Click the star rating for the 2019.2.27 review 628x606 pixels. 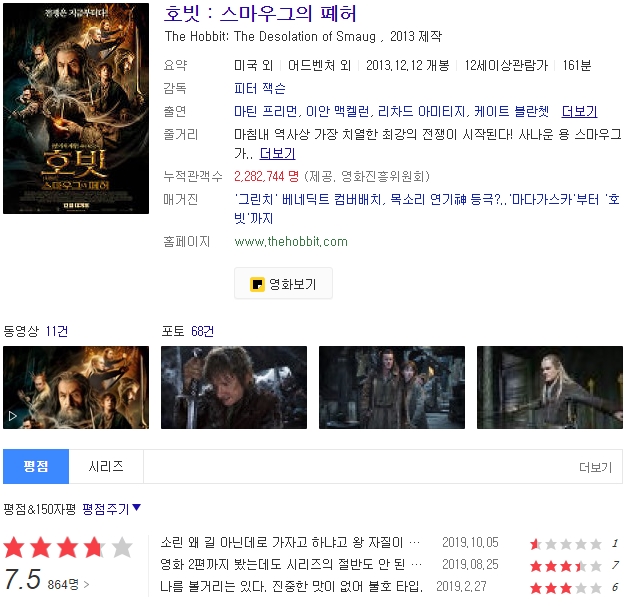566,588
